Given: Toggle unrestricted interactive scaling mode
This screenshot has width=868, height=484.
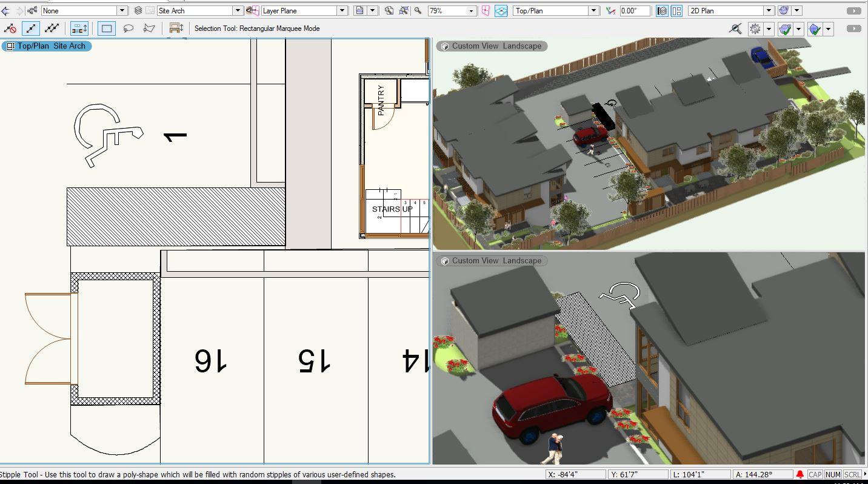Looking at the screenshot, I should [52, 29].
